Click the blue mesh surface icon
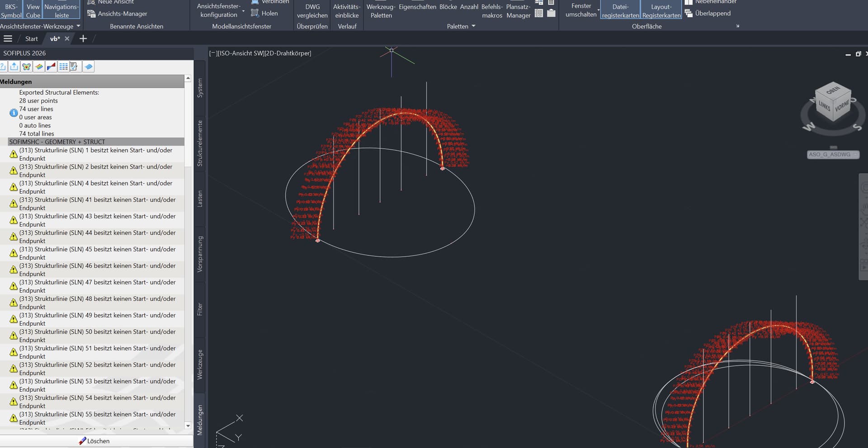 click(89, 67)
